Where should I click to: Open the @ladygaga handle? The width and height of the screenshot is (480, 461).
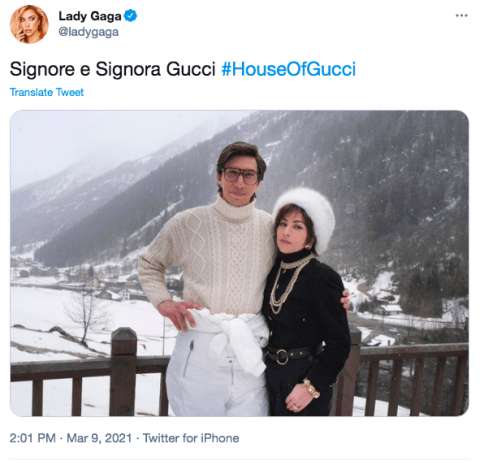(x=88, y=32)
